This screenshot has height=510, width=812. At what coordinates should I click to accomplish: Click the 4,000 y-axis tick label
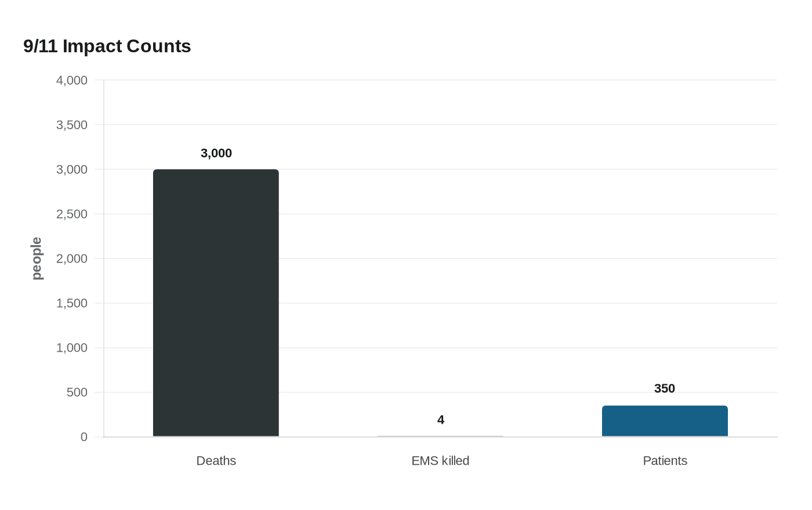(72, 80)
